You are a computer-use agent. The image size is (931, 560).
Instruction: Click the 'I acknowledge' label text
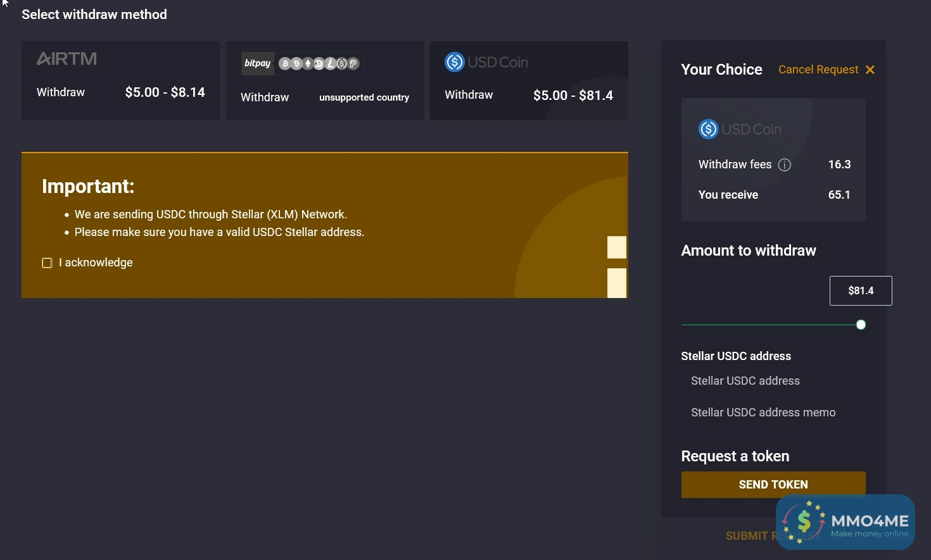(96, 263)
